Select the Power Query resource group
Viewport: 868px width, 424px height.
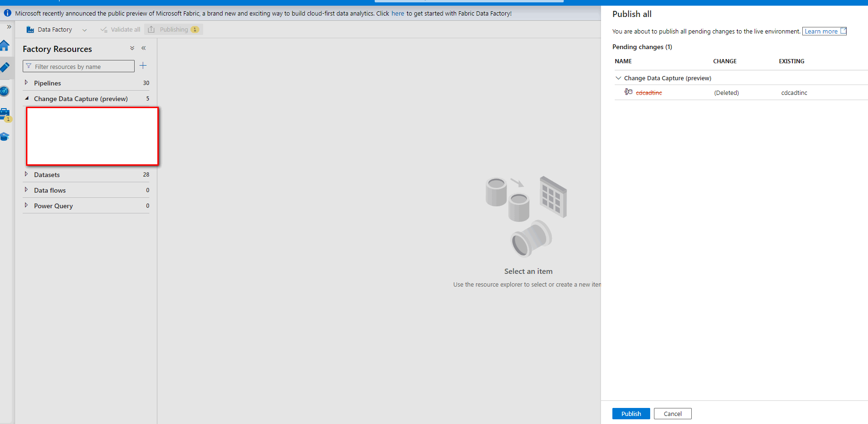coord(53,206)
